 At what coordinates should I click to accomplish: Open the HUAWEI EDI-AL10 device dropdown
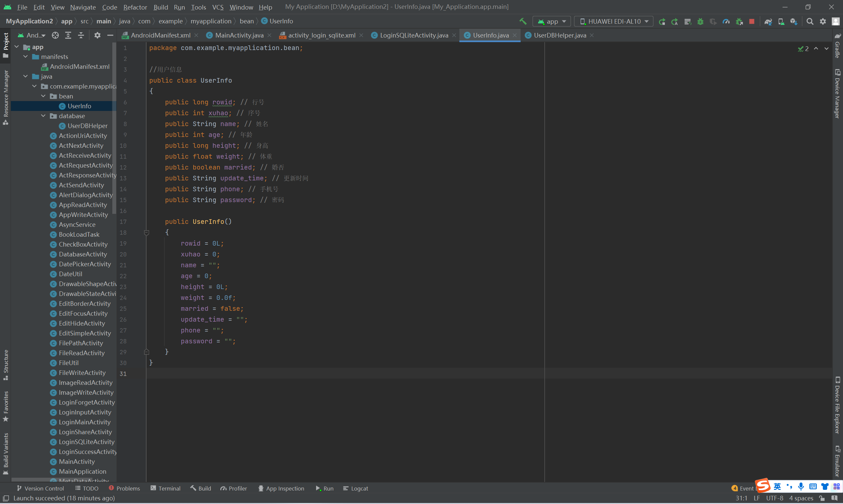click(x=613, y=21)
